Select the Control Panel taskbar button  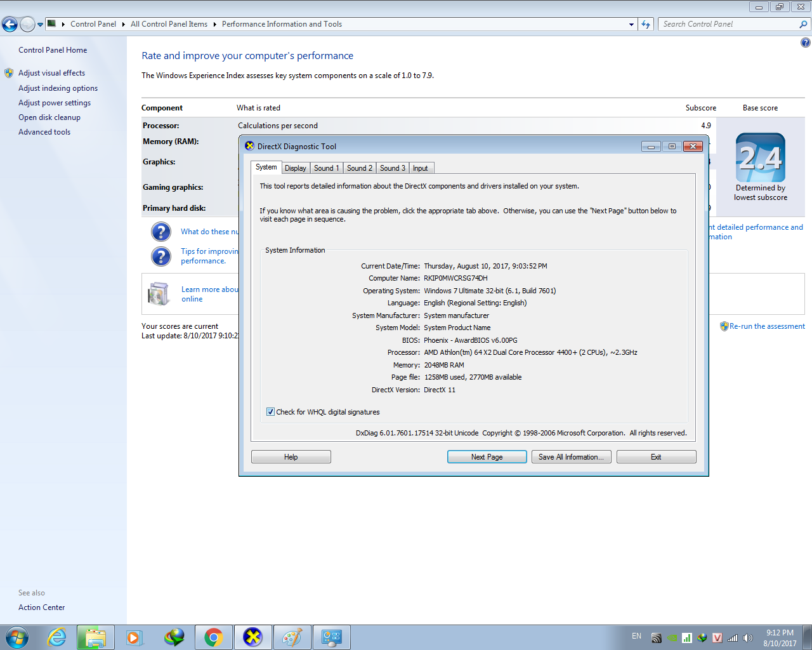click(332, 637)
